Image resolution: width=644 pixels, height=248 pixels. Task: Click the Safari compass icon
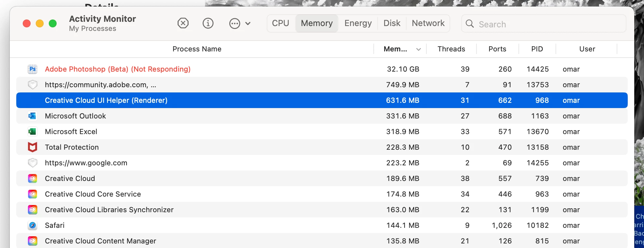(33, 225)
